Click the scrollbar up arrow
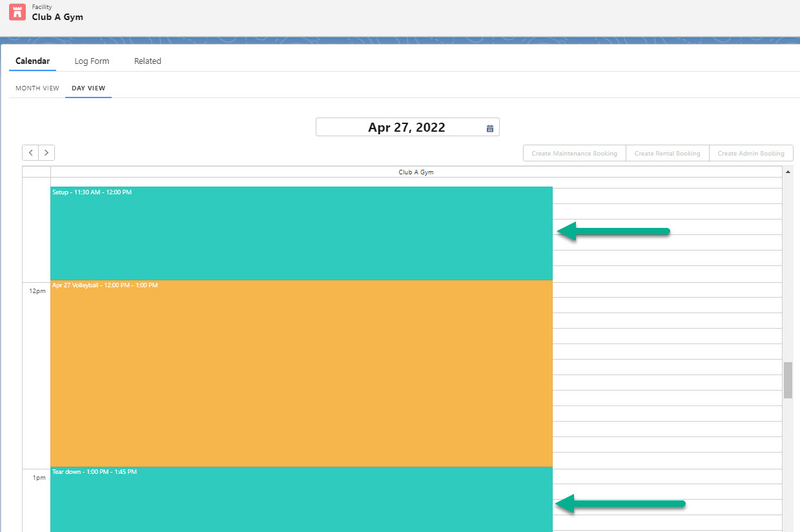 [x=788, y=171]
